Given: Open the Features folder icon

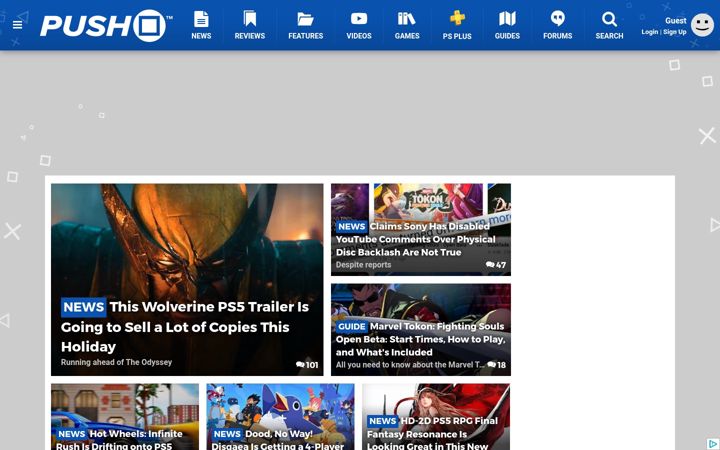Looking at the screenshot, I should [x=305, y=19].
